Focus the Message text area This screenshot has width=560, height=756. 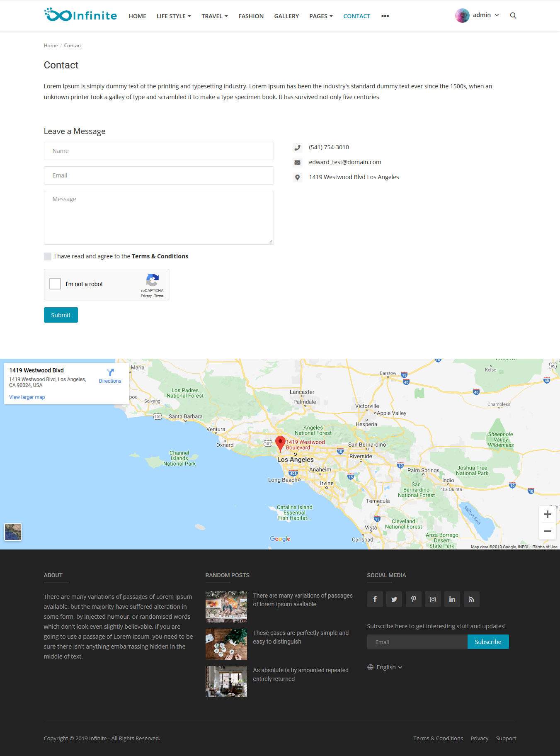coord(159,218)
